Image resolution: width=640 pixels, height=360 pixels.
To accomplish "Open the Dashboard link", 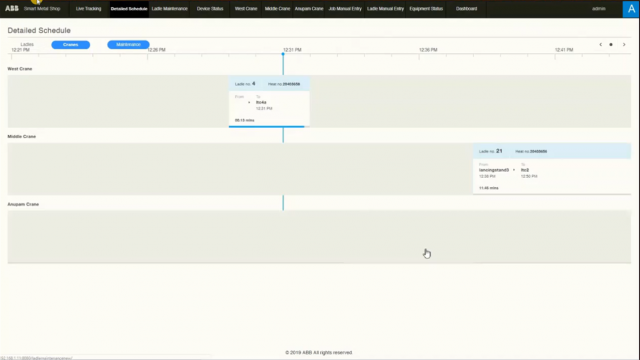I will coord(466,9).
